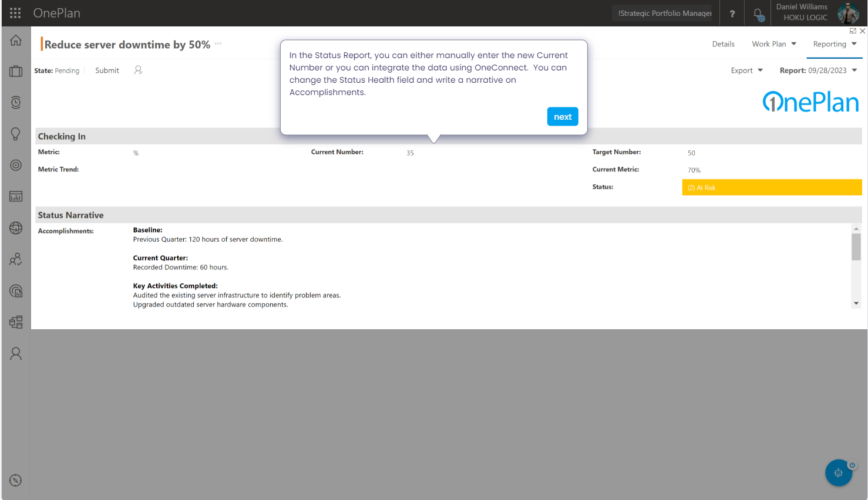
Task: Open the Reporting tab
Action: coord(835,44)
